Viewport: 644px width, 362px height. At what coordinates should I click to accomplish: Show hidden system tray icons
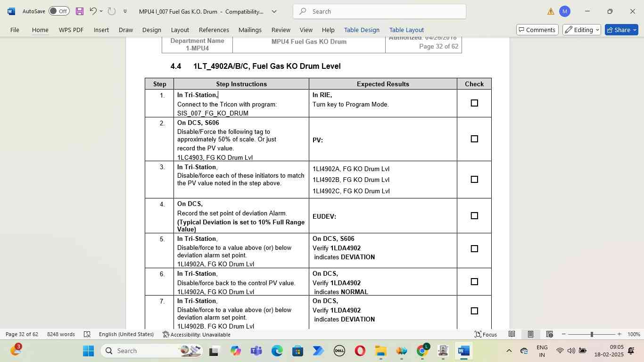coord(509,351)
